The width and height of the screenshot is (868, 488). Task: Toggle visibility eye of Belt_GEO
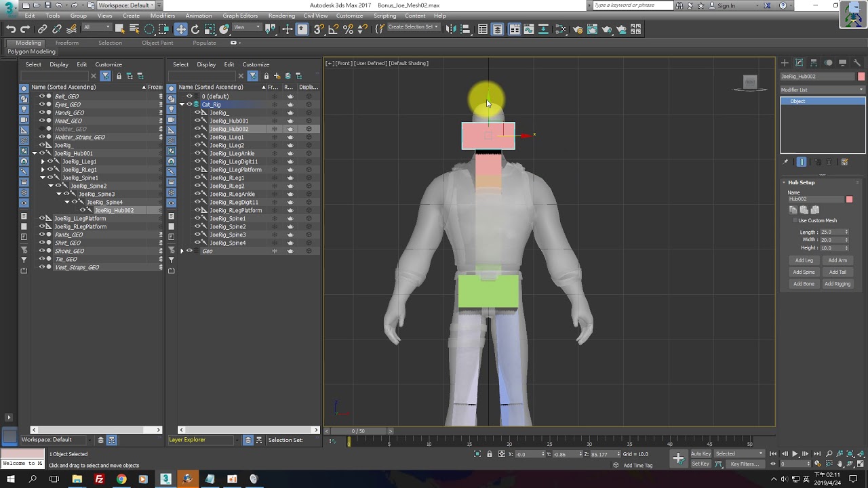click(x=41, y=96)
